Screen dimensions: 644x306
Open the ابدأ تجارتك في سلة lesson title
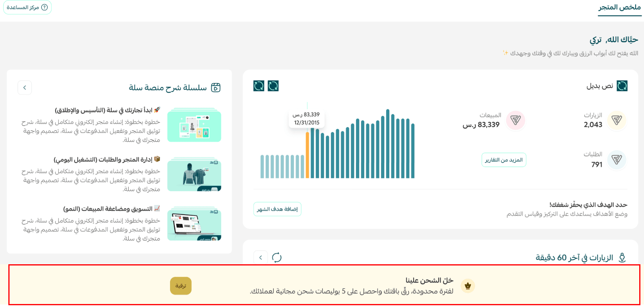point(104,110)
